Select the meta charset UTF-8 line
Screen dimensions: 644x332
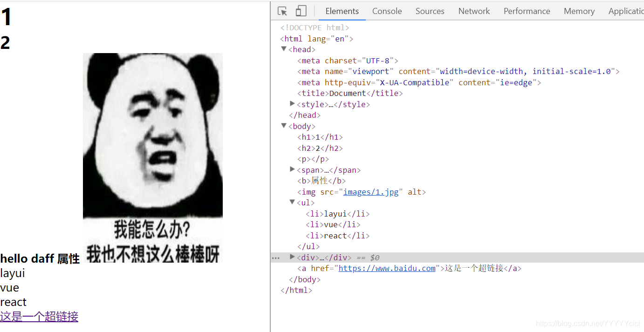click(x=348, y=61)
